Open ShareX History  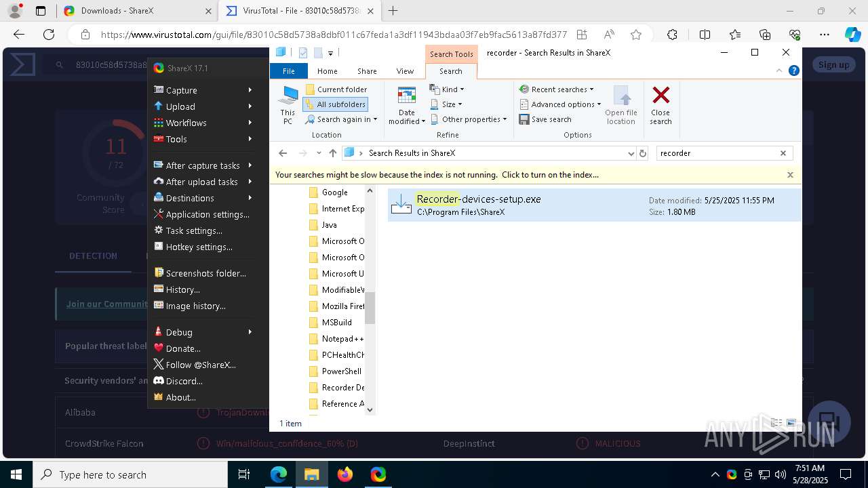coord(201,289)
